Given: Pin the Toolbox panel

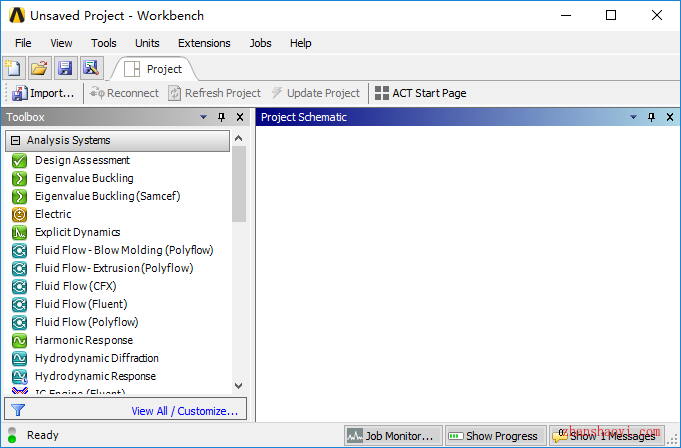Looking at the screenshot, I should coord(221,117).
